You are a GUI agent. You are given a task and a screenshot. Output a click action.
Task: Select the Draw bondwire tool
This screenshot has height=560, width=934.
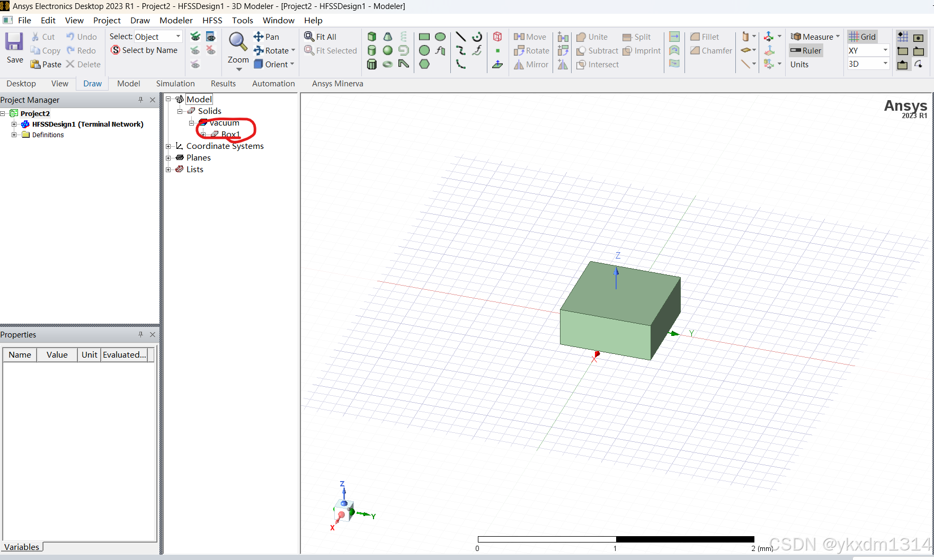404,64
